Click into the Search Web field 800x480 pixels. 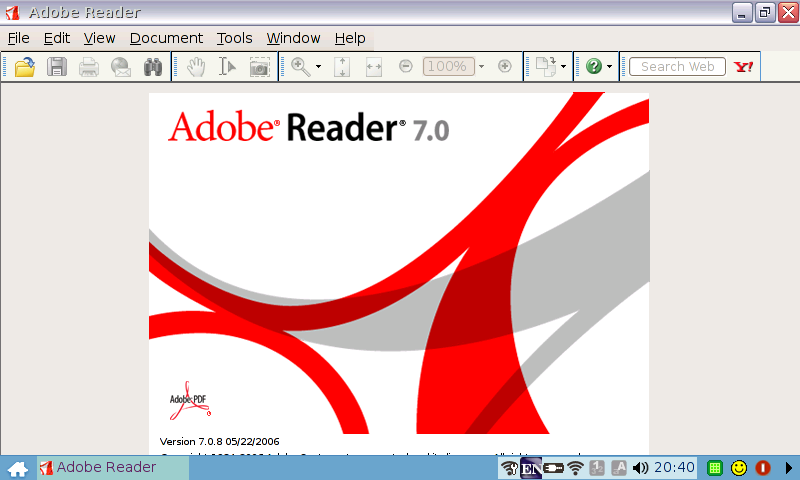678,67
